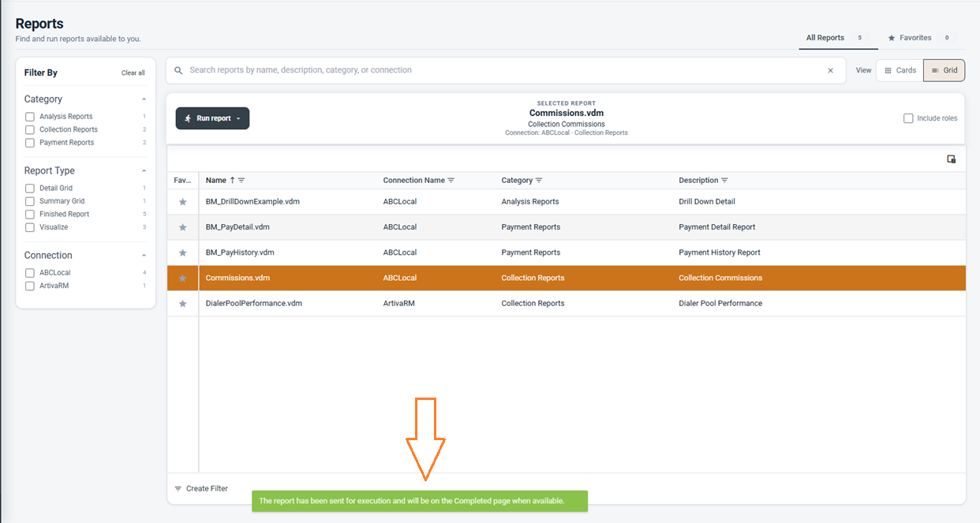Open Description column filter icon
The width and height of the screenshot is (980, 523).
coord(724,181)
